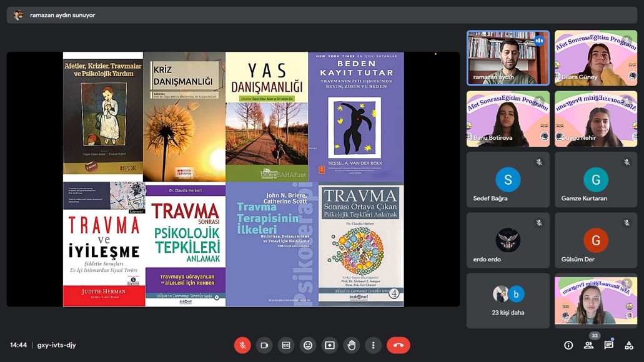The width and height of the screenshot is (644, 362).
Task: Click the grey 'Travma Sonrası Ortaya Çıkan' book cover
Action: tap(361, 244)
